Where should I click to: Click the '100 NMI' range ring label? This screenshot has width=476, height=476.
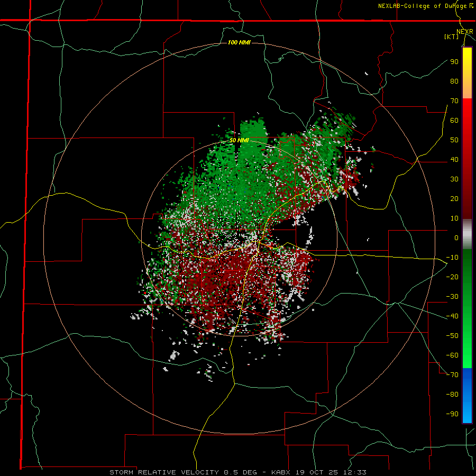pyautogui.click(x=239, y=42)
